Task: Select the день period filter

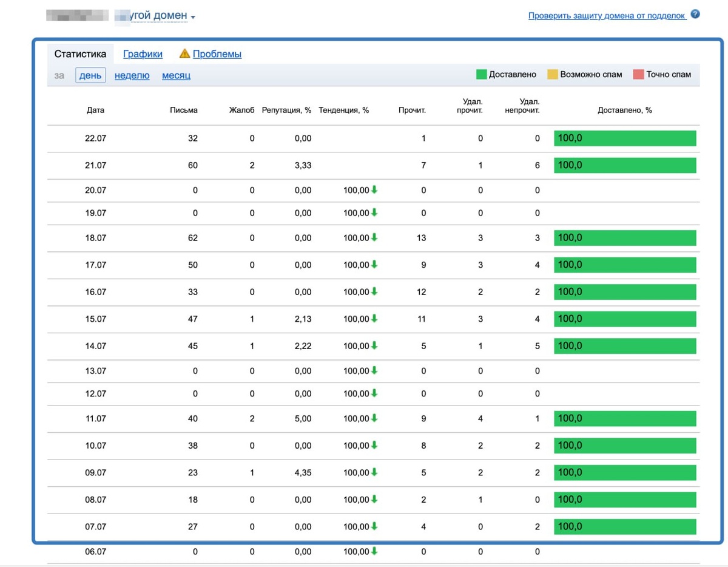Action: (90, 75)
